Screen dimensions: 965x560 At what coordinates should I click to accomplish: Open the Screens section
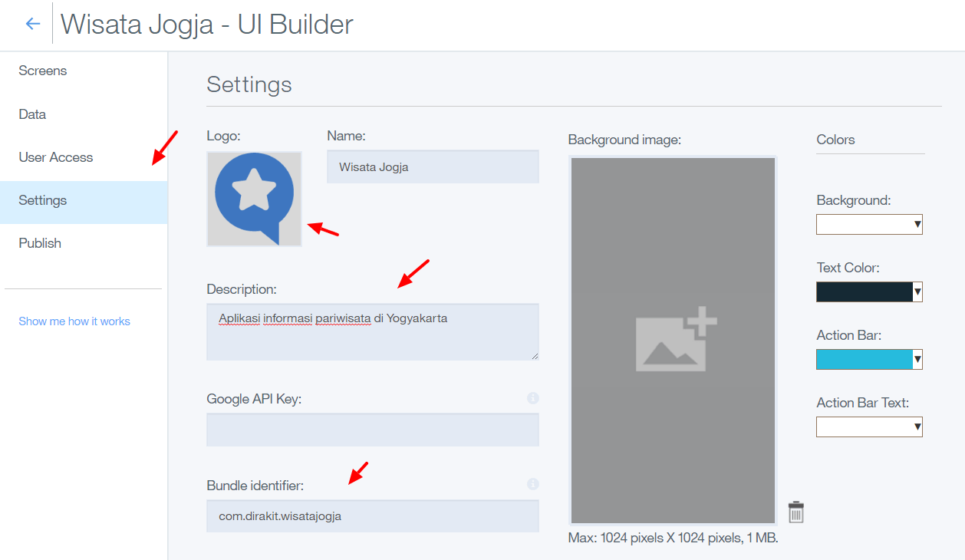point(43,71)
